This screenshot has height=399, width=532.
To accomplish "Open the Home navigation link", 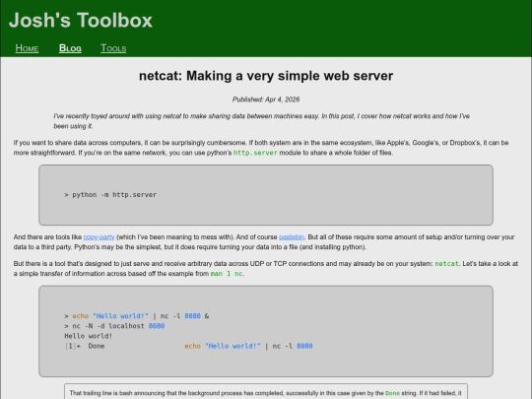I will click(x=27, y=48).
